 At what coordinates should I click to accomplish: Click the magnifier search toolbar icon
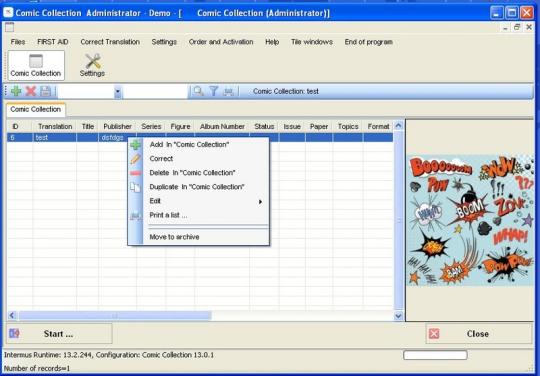(198, 91)
